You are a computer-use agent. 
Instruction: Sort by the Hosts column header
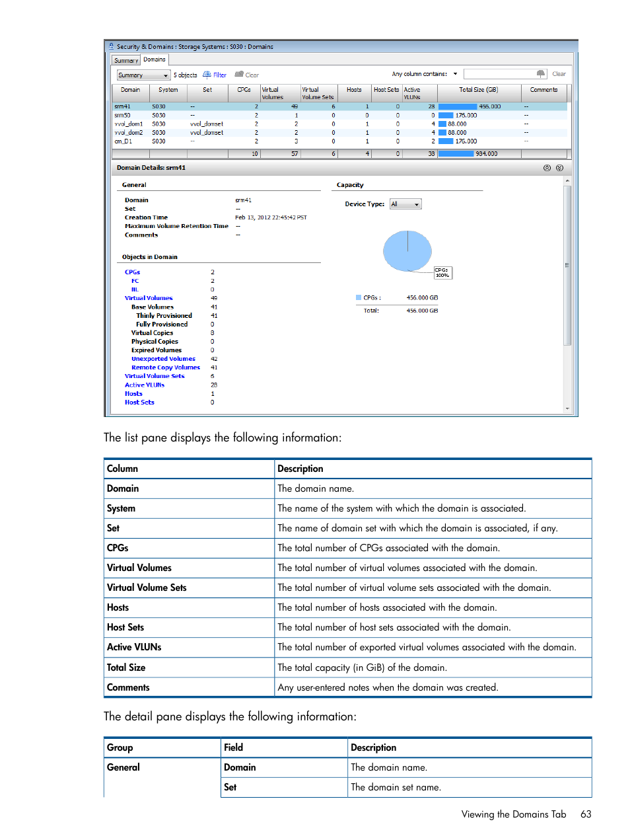354,93
